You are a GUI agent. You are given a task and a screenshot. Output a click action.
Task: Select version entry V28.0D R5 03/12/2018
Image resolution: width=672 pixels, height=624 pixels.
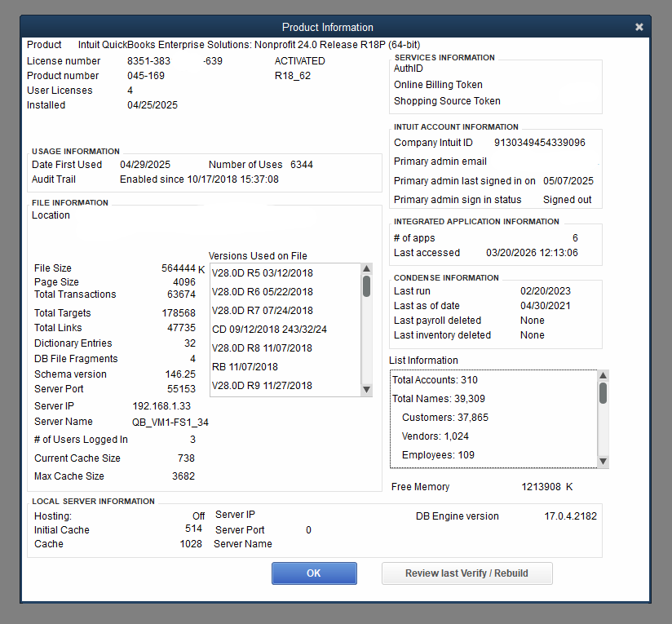tap(262, 273)
